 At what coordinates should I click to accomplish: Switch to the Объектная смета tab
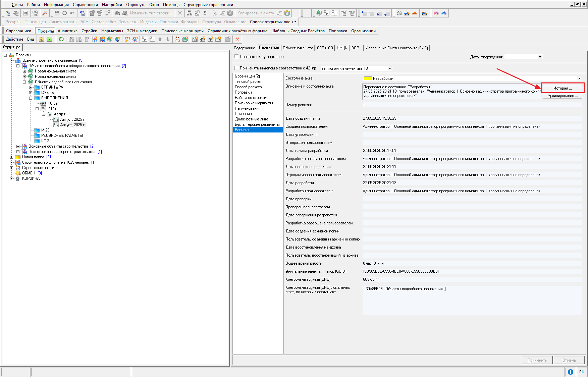298,48
